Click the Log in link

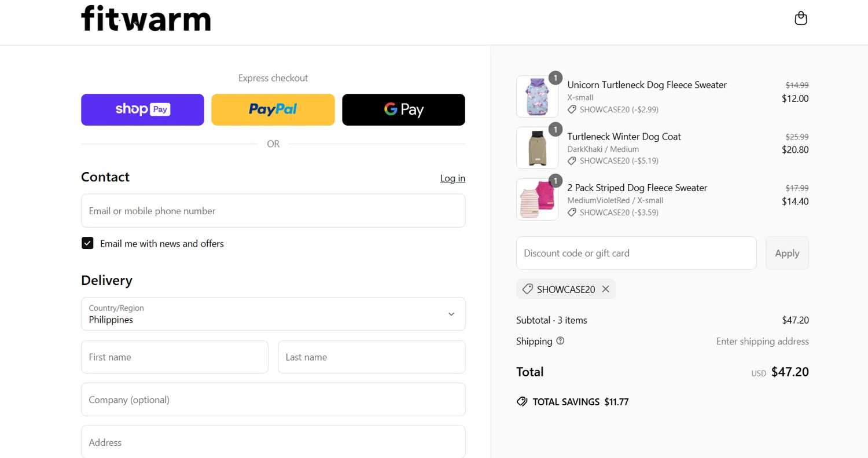[453, 178]
